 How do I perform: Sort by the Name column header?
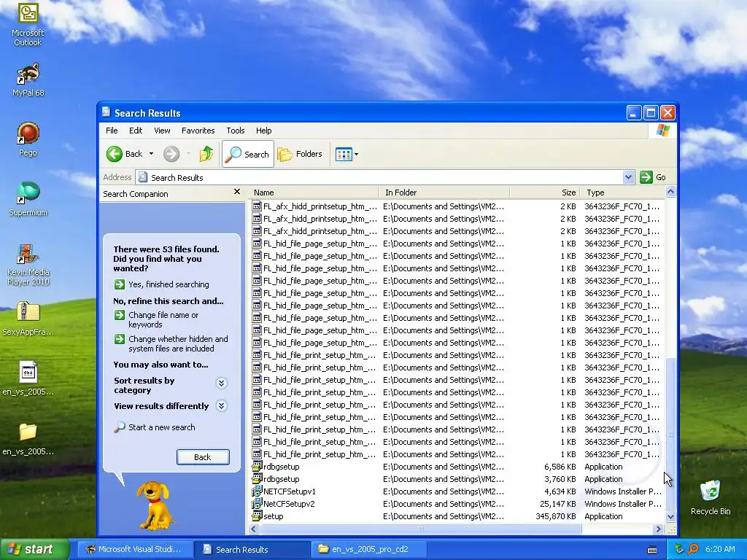(313, 192)
